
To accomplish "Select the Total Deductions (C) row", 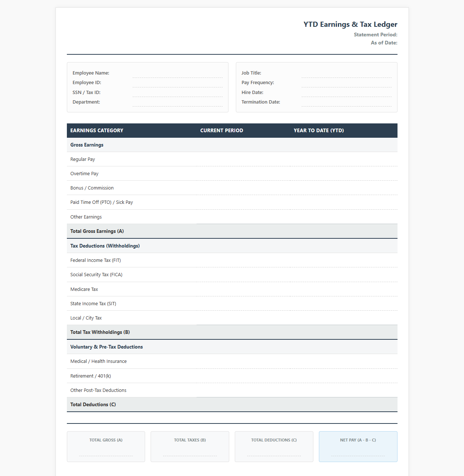I will (232, 404).
